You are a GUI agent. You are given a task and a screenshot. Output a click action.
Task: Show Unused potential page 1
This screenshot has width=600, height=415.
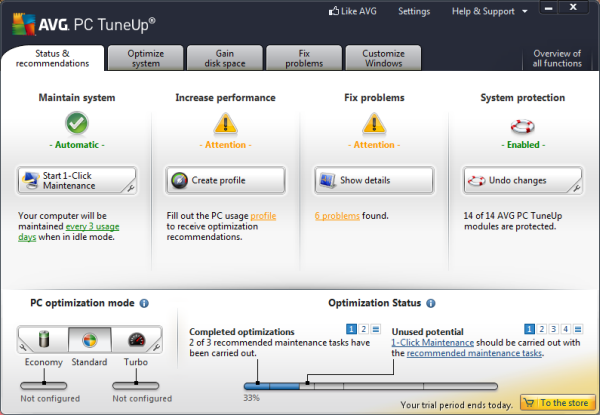pos(529,329)
